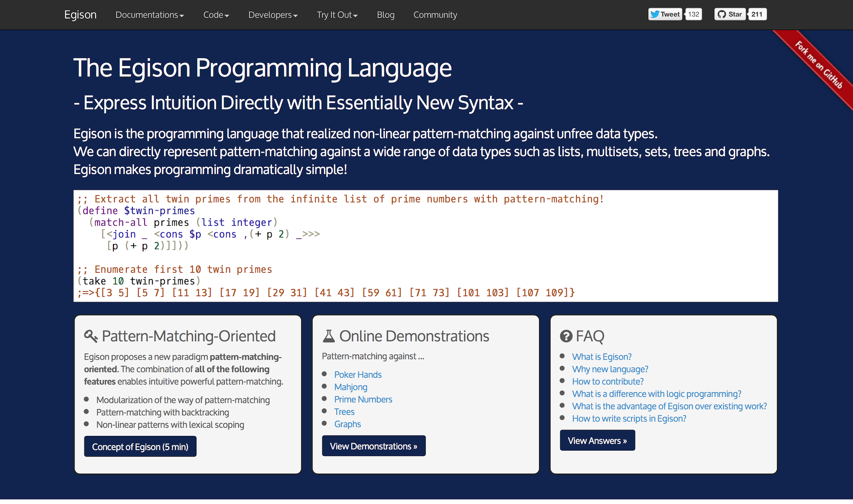The image size is (853, 504).
Task: Click the question mark FAQ icon
Action: tap(566, 336)
